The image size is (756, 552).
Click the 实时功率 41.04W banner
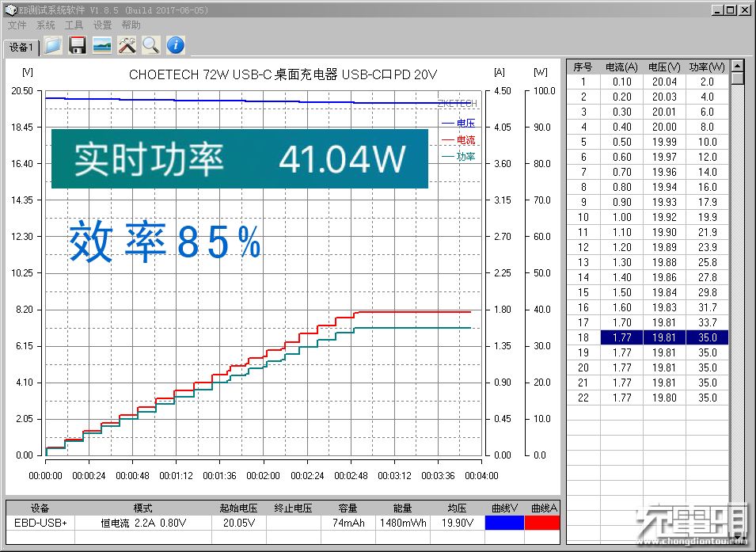coord(240,158)
